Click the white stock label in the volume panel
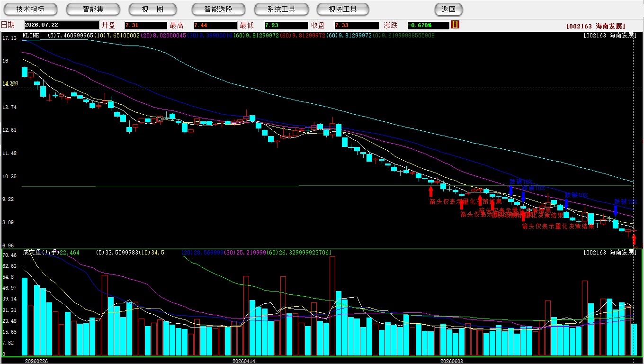The image size is (644, 364). pos(610,253)
